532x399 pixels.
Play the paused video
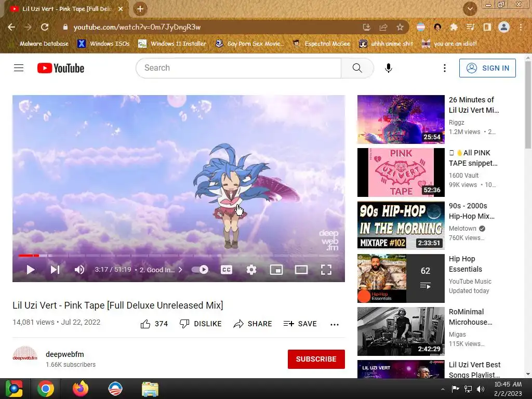pyautogui.click(x=31, y=270)
